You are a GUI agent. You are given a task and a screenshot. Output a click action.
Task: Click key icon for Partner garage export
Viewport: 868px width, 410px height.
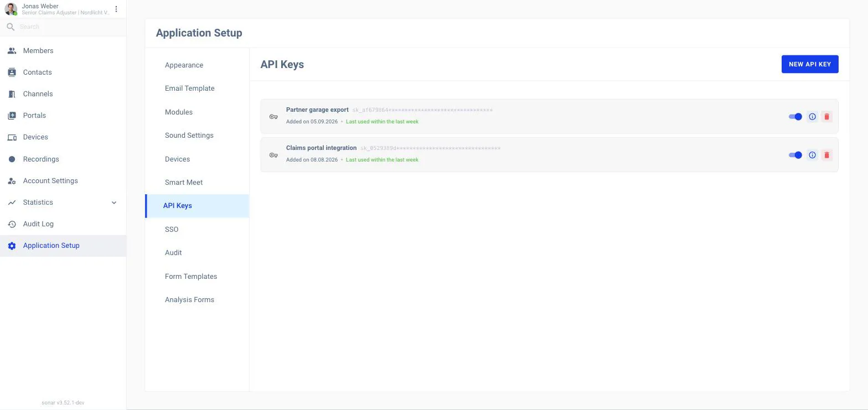click(x=273, y=117)
